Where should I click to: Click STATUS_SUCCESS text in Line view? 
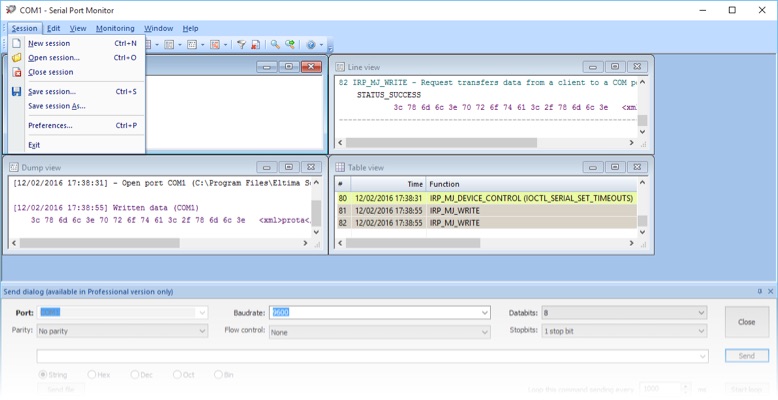click(389, 95)
